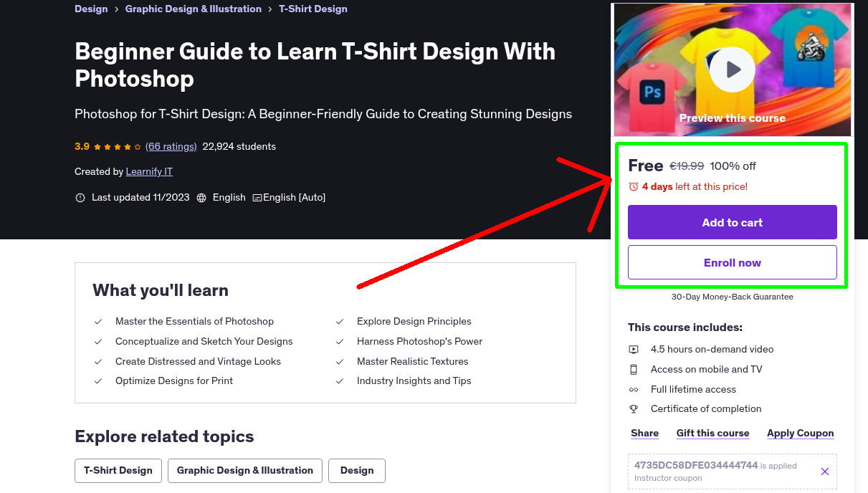Click the Full lifetime access text
The height and width of the screenshot is (493, 868).
point(693,390)
